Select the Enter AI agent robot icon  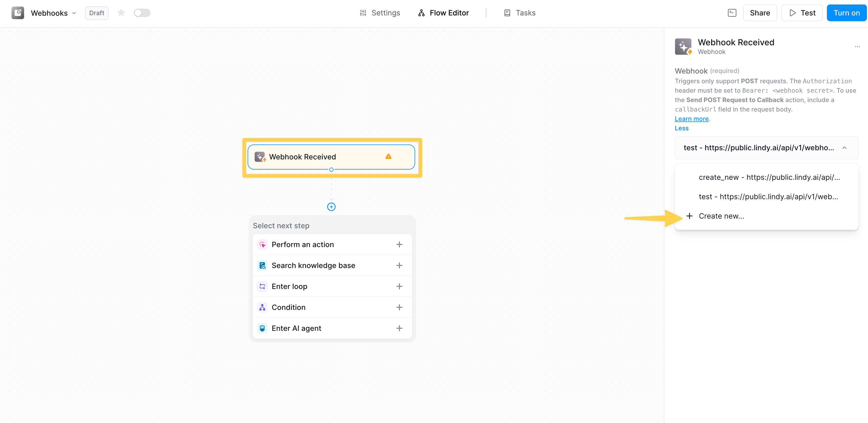coord(262,328)
